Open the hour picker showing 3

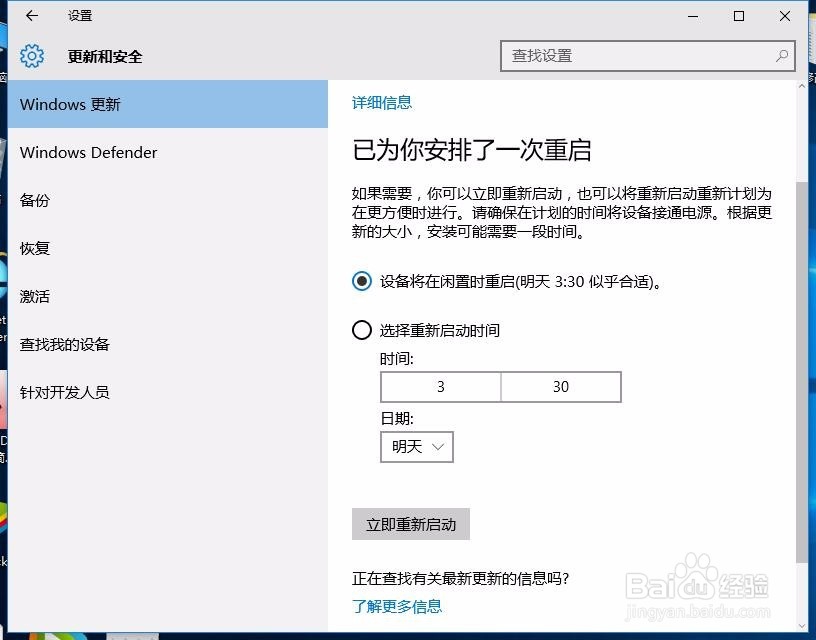coord(441,387)
